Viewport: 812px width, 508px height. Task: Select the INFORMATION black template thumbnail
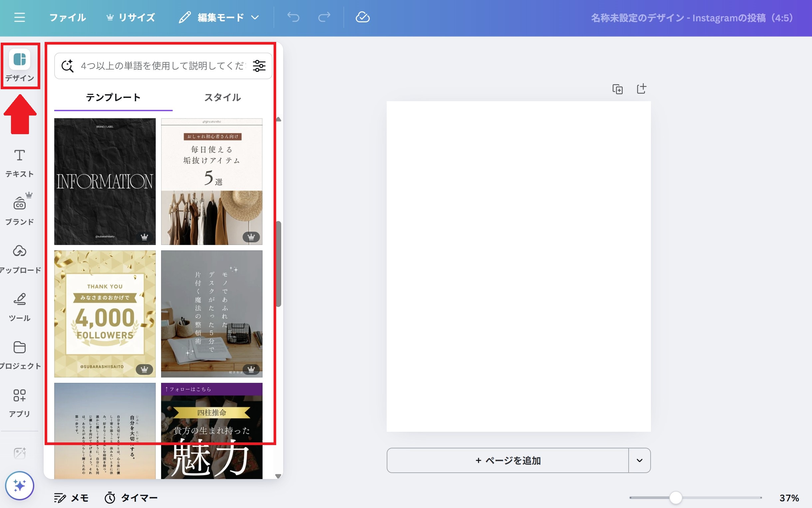click(105, 181)
